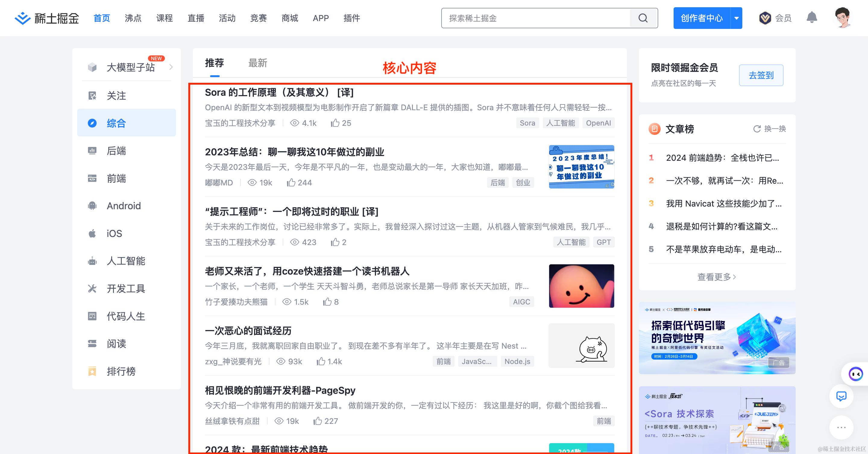The width and height of the screenshot is (868, 454).
Task: Expand the 大模型子站 chevron
Action: coord(171,67)
